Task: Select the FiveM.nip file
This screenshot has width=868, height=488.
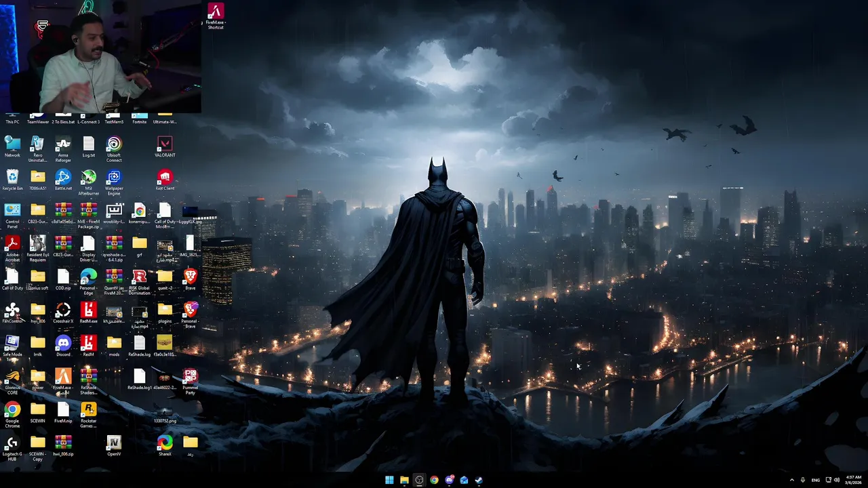Action: coord(63,412)
